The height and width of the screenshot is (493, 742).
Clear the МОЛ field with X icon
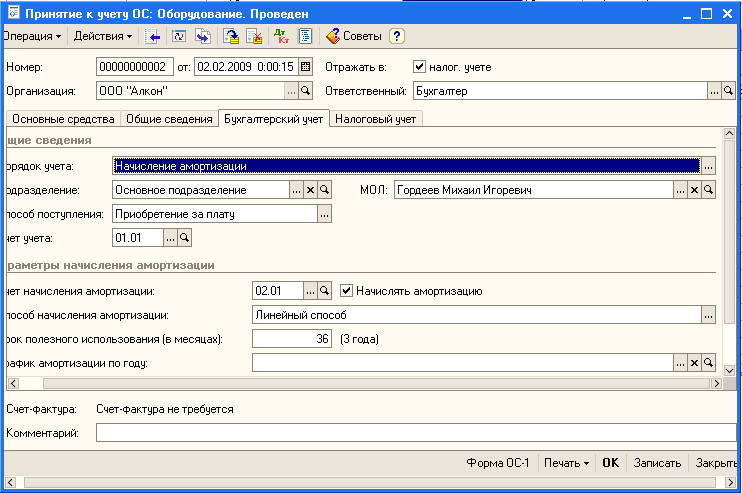(x=693, y=189)
